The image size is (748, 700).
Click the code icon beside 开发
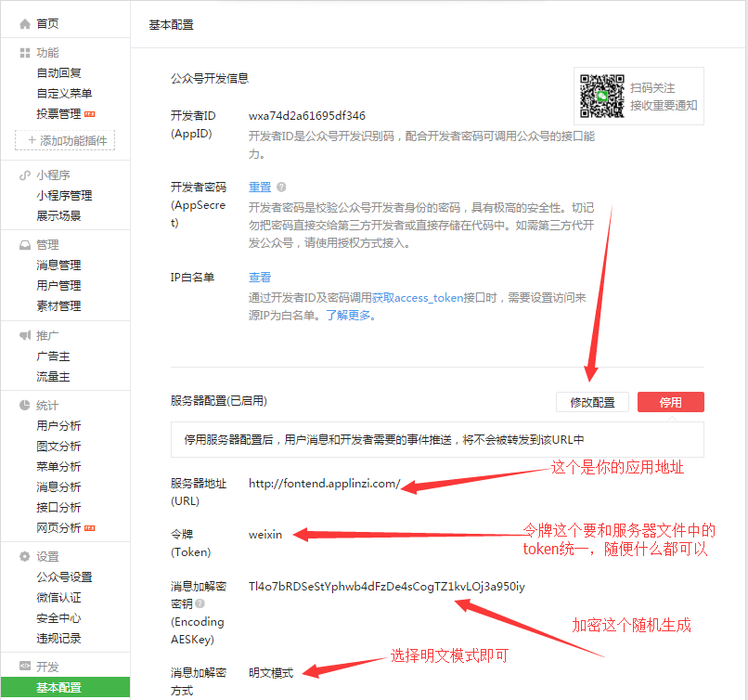pyautogui.click(x=25, y=666)
